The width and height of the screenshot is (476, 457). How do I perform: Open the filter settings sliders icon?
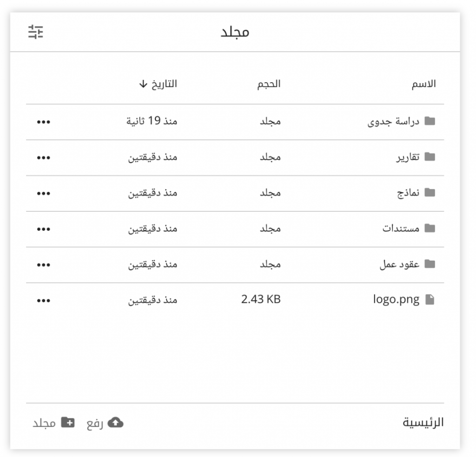pos(35,32)
